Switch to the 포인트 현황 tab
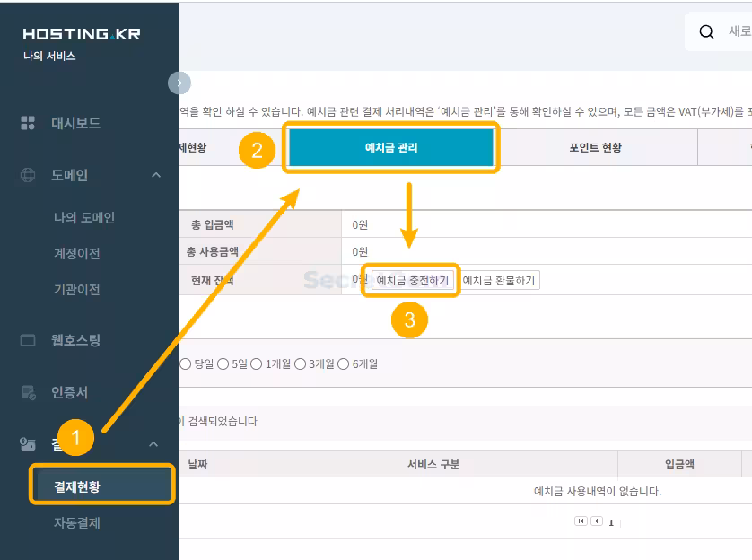 [x=595, y=148]
